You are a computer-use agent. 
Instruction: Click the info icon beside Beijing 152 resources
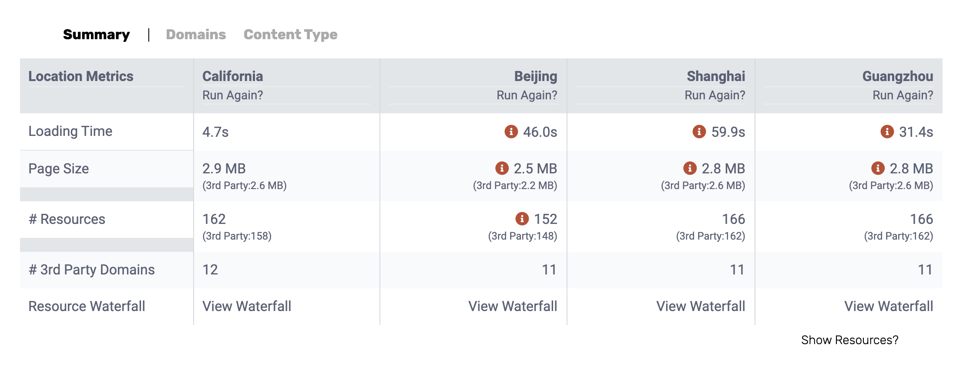click(x=522, y=218)
